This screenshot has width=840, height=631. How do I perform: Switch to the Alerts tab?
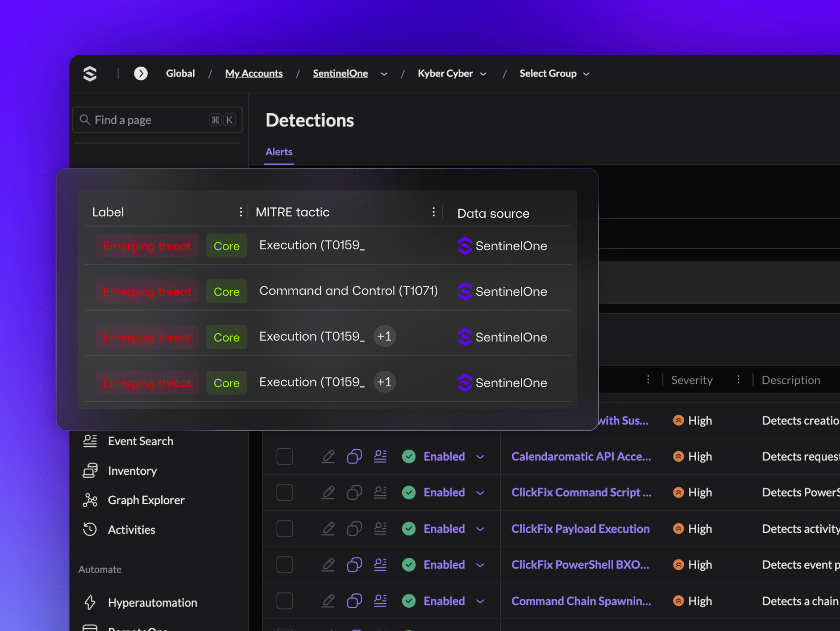click(279, 152)
